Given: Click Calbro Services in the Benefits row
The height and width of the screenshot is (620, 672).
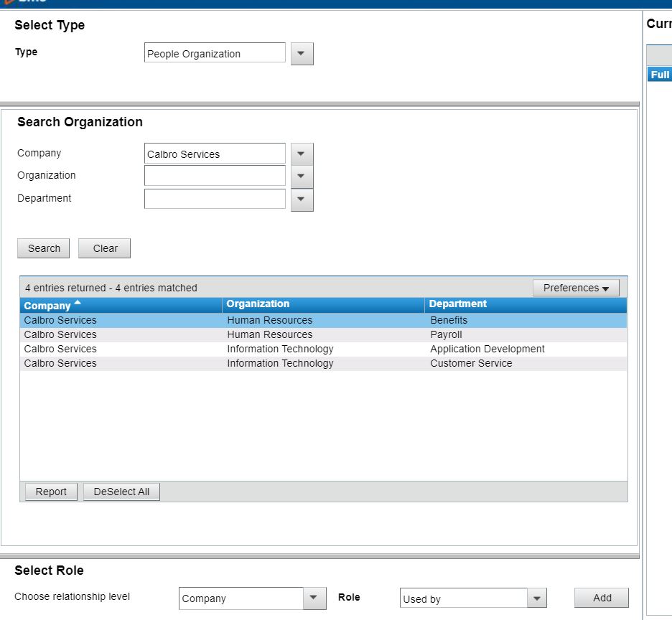Looking at the screenshot, I should pyautogui.click(x=60, y=321).
